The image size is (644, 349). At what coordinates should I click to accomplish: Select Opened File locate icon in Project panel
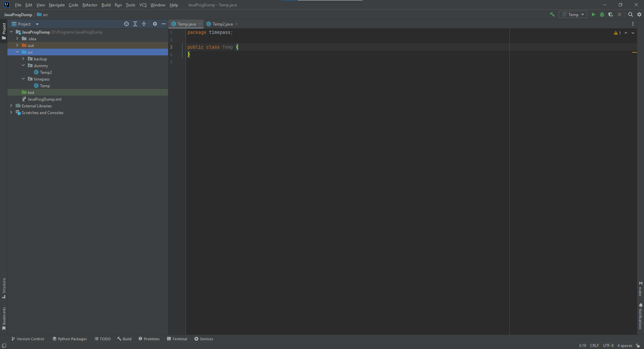[126, 24]
